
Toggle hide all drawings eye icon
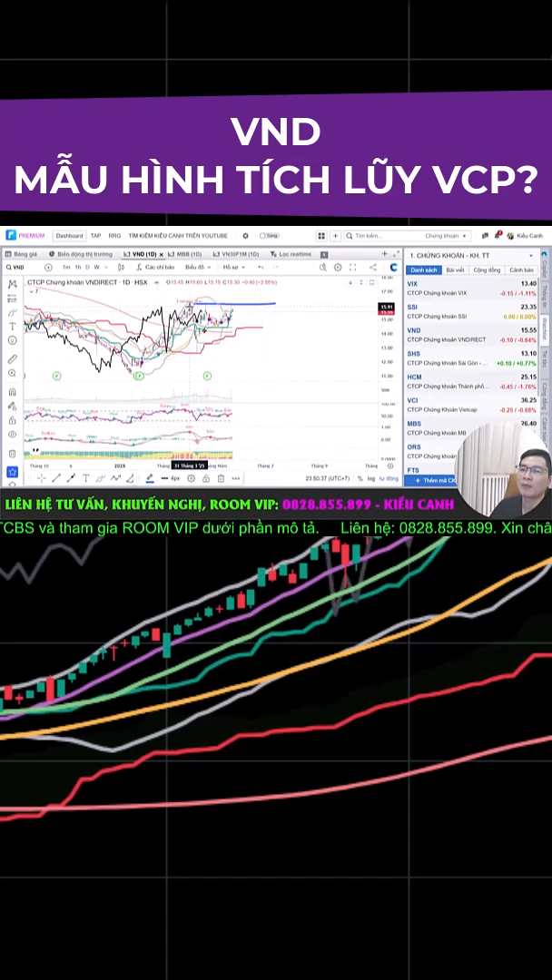[x=12, y=434]
